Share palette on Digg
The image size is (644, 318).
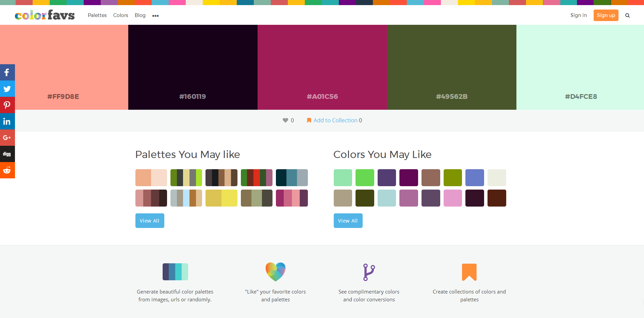tap(7, 154)
